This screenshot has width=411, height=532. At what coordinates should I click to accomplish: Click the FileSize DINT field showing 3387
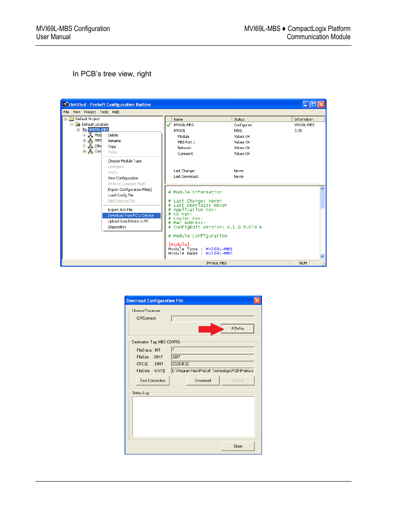tap(212, 357)
